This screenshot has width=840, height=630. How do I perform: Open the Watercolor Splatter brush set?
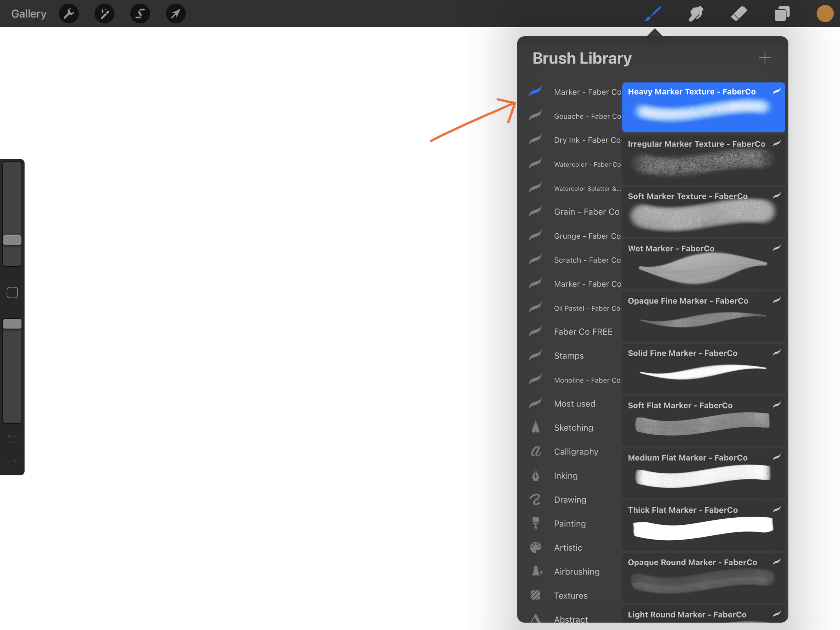click(x=575, y=189)
